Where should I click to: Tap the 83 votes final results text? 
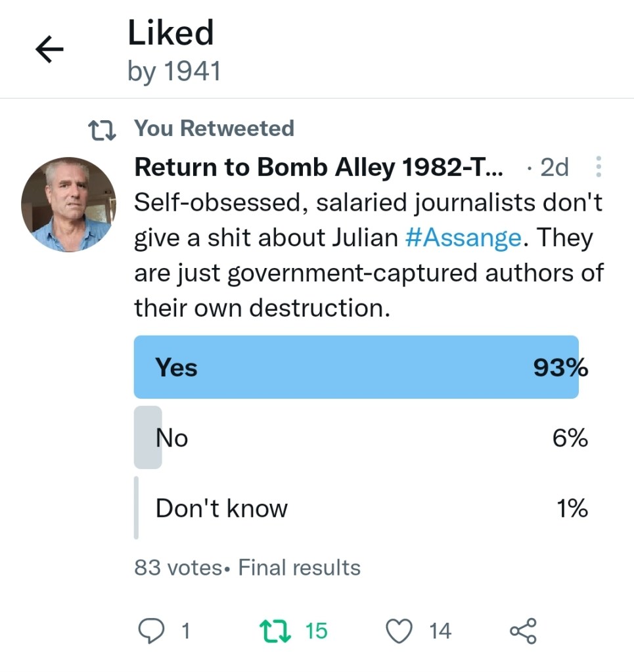247,568
